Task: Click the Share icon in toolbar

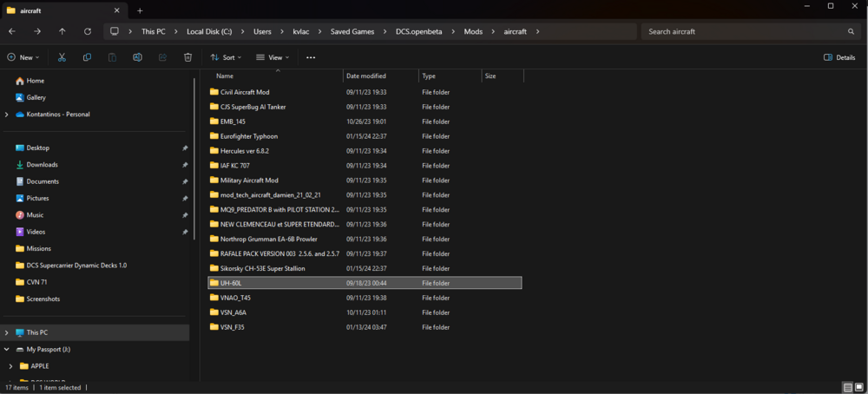Action: tap(163, 57)
